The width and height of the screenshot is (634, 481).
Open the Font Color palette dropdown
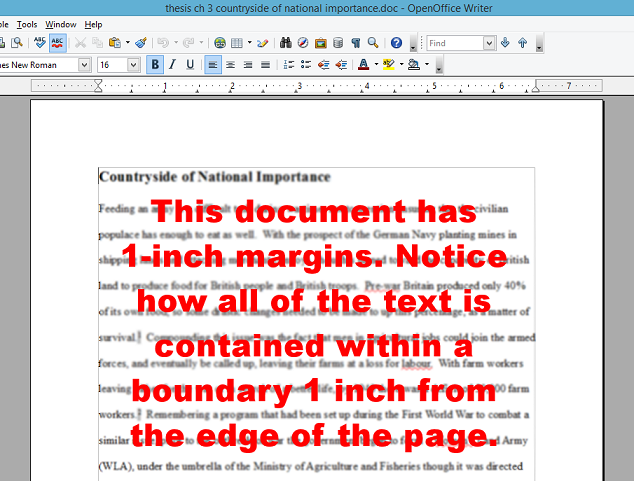[x=376, y=64]
